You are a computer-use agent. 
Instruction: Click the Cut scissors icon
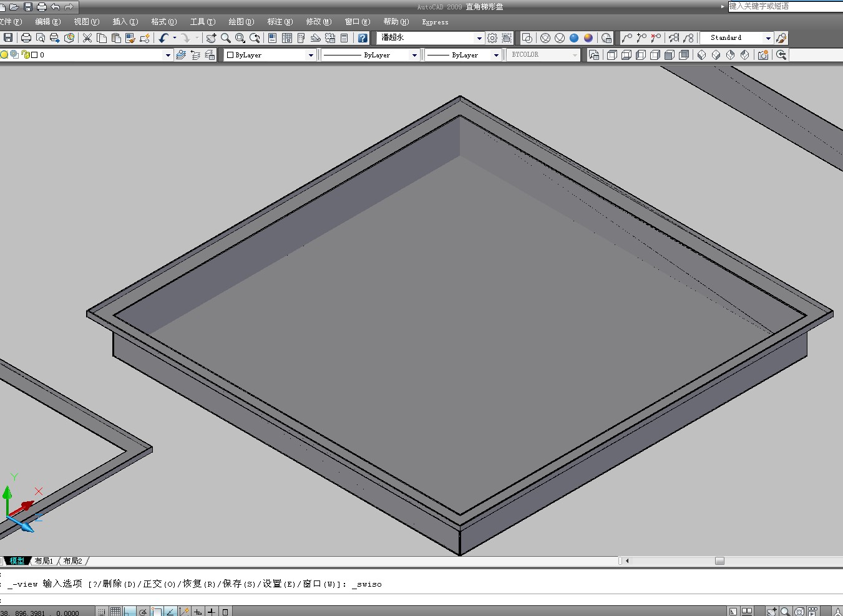click(x=87, y=38)
